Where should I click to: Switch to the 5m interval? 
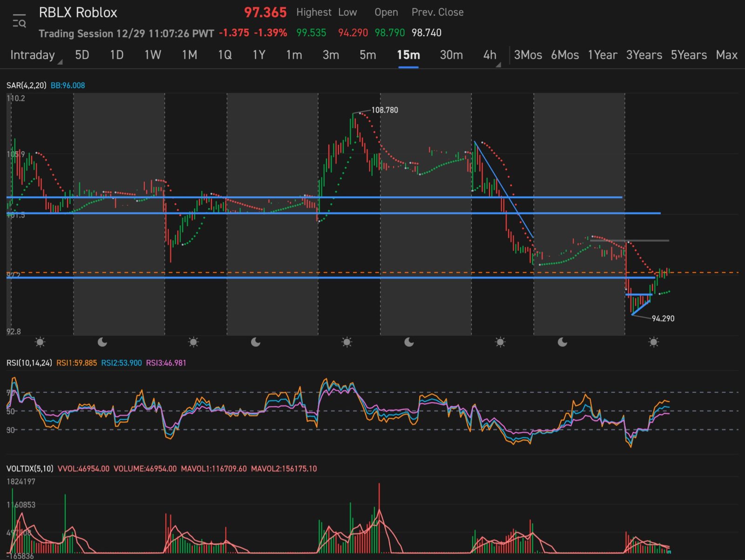click(367, 55)
